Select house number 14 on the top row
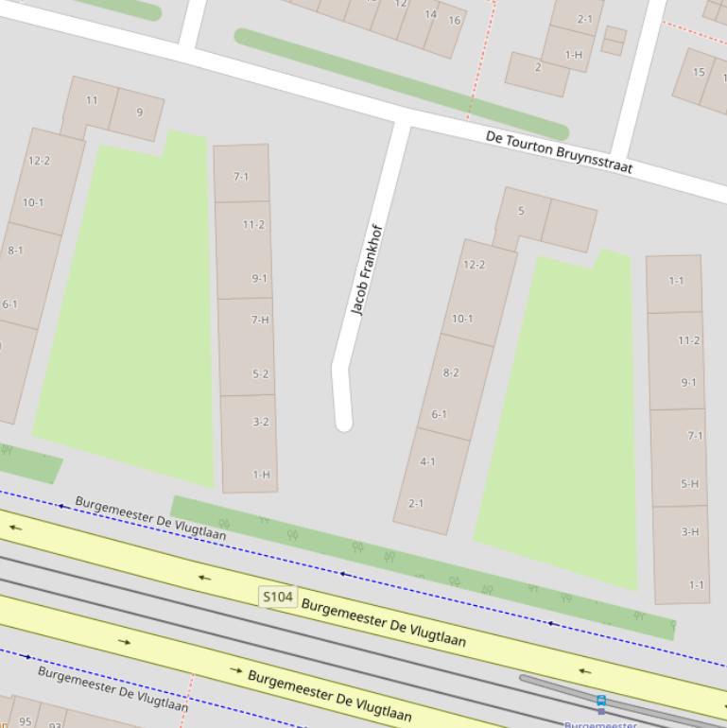This screenshot has width=727, height=728. 430,14
